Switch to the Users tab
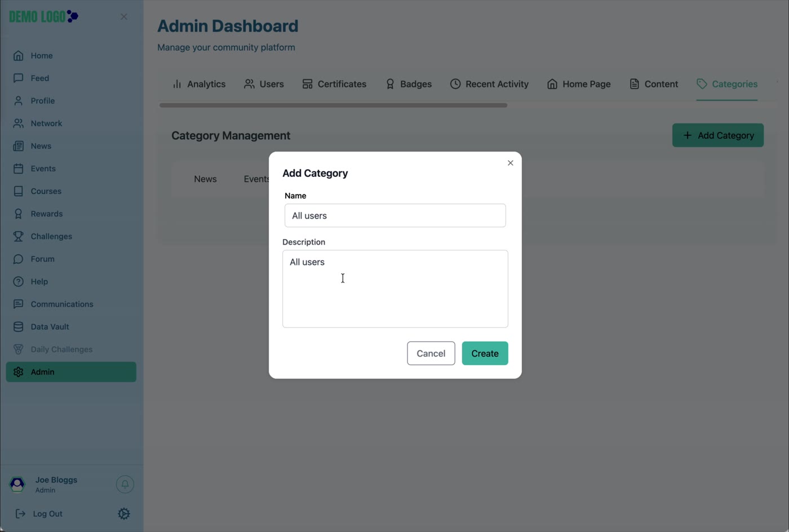The height and width of the screenshot is (532, 789). (264, 84)
